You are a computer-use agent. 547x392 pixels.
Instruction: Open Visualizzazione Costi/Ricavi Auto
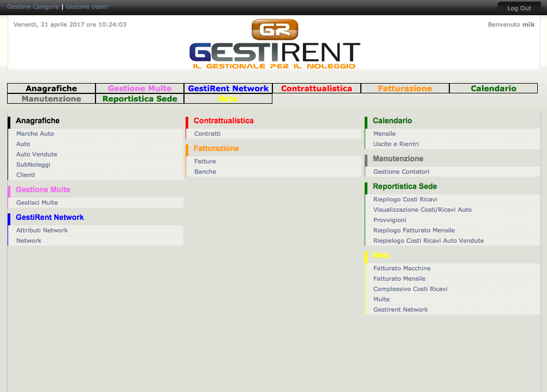(x=422, y=210)
